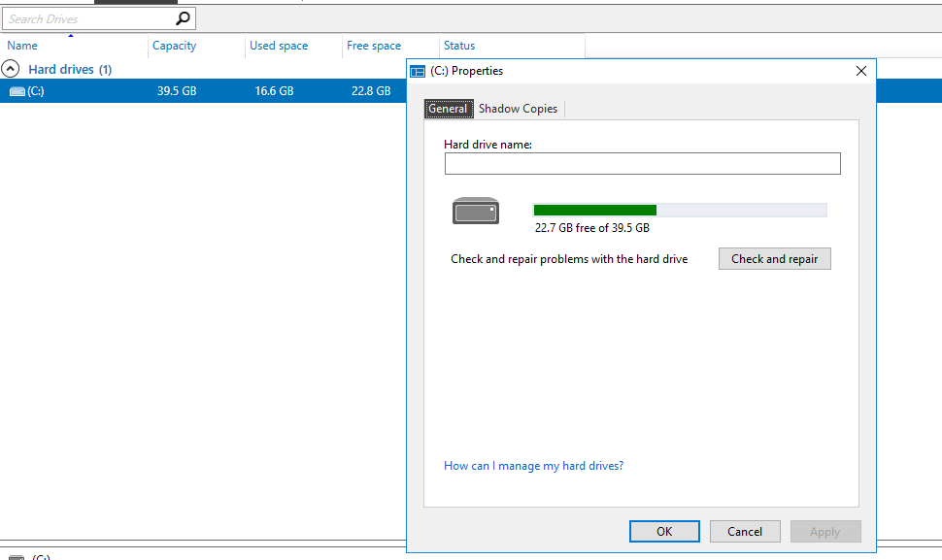Image resolution: width=942 pixels, height=560 pixels.
Task: Click the 39.5 GB capacity cell
Action: click(x=177, y=91)
